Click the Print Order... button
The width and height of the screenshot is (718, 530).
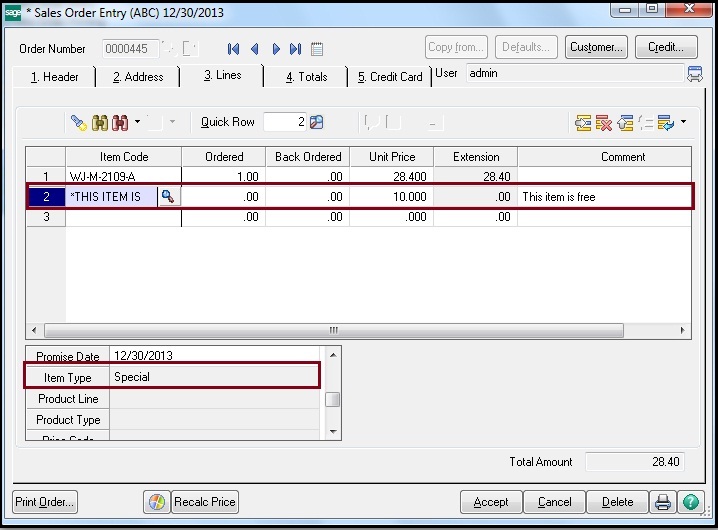[x=45, y=502]
